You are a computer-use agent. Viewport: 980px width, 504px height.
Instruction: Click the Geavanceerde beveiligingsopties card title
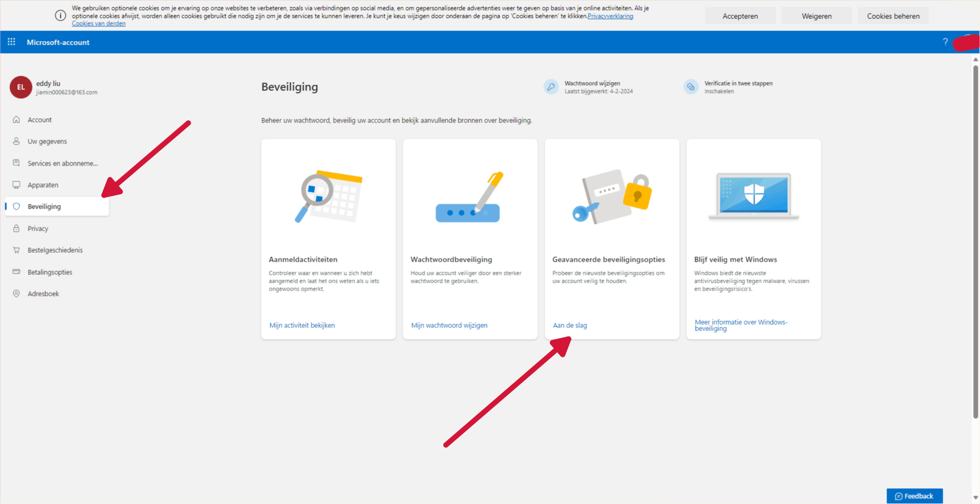(609, 260)
